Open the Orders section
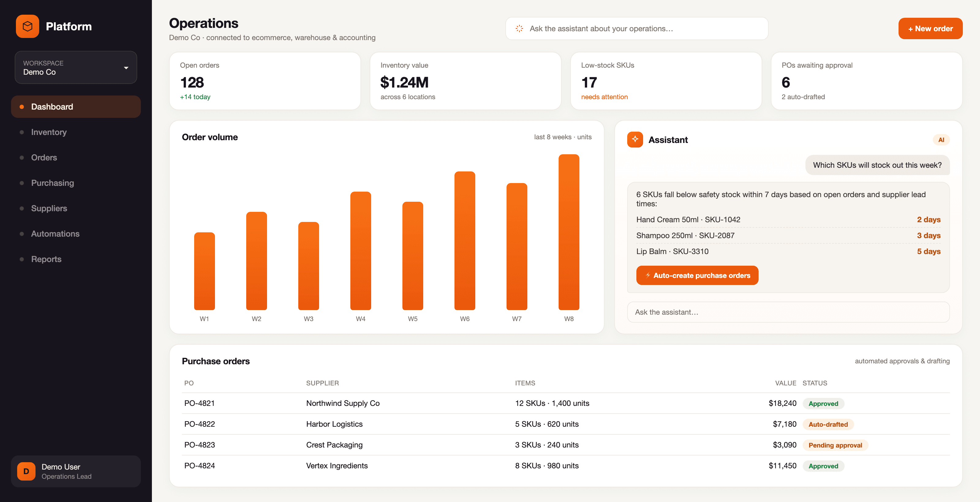 pyautogui.click(x=76, y=157)
